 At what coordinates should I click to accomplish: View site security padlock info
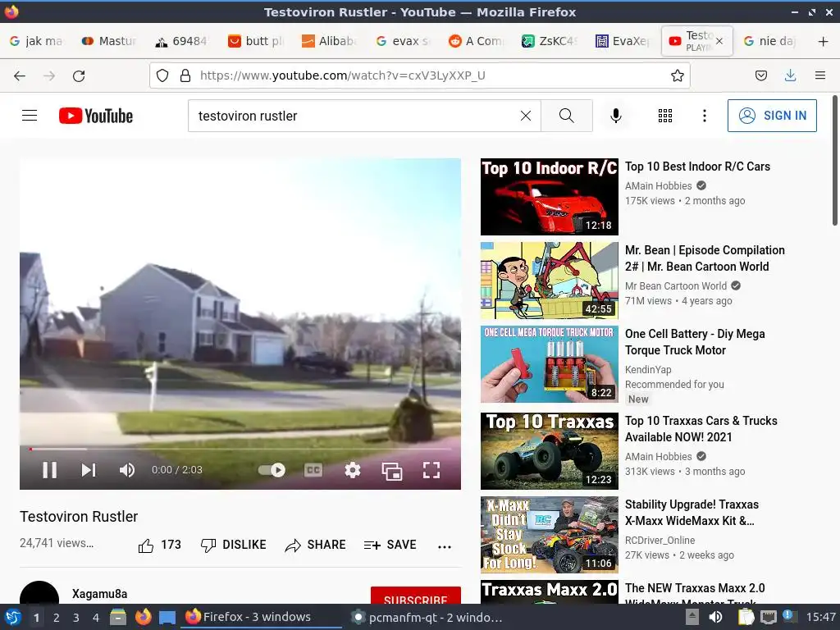pyautogui.click(x=185, y=75)
